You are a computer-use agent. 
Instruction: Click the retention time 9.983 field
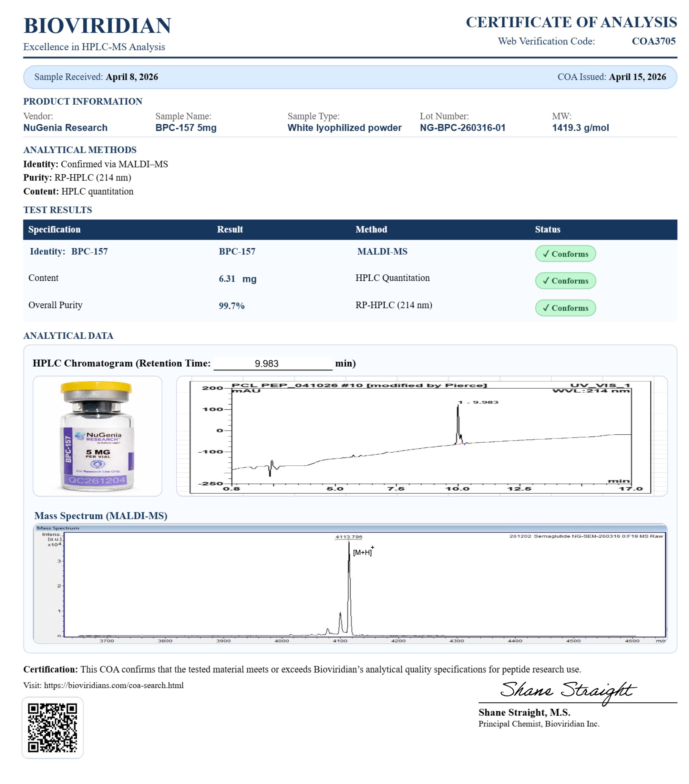pyautogui.click(x=272, y=363)
